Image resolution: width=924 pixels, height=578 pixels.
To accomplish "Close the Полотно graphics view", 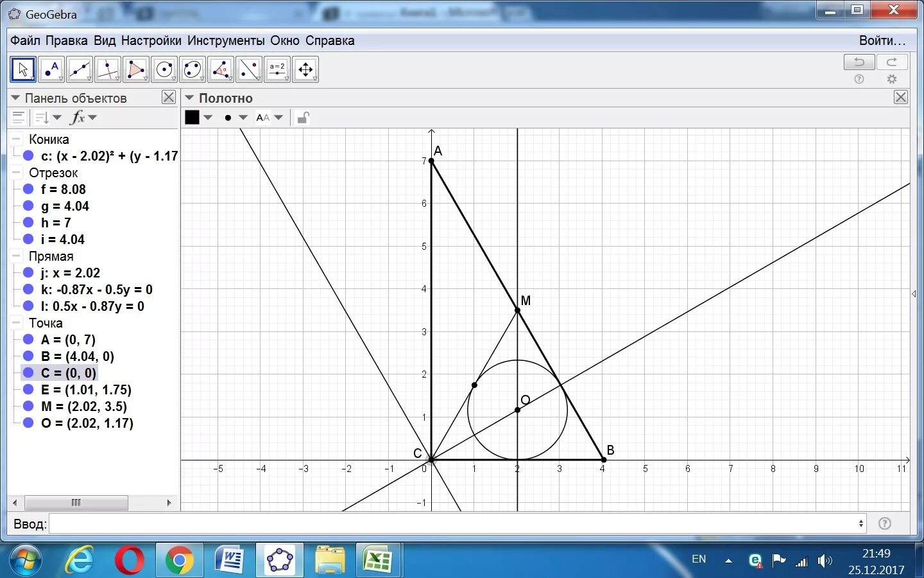I will tap(901, 97).
